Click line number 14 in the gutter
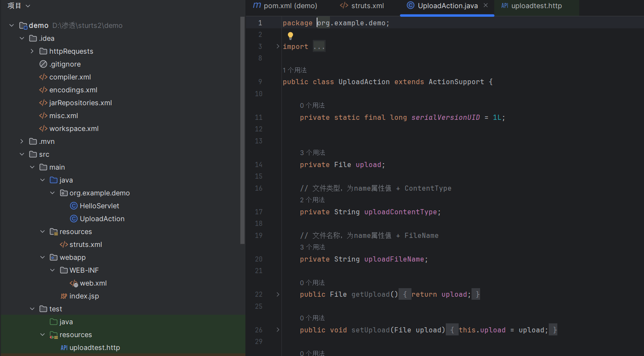This screenshot has width=644, height=356. [259, 164]
